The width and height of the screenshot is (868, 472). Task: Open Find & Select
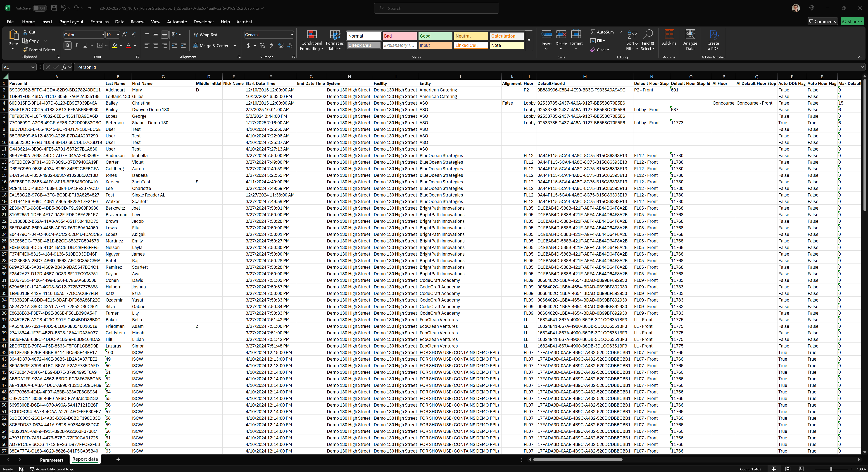[x=648, y=41]
